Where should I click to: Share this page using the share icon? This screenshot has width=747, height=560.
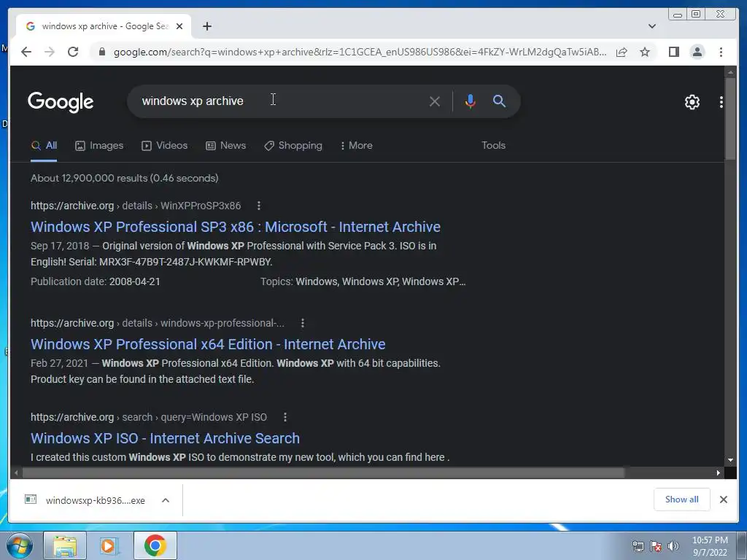[622, 52]
